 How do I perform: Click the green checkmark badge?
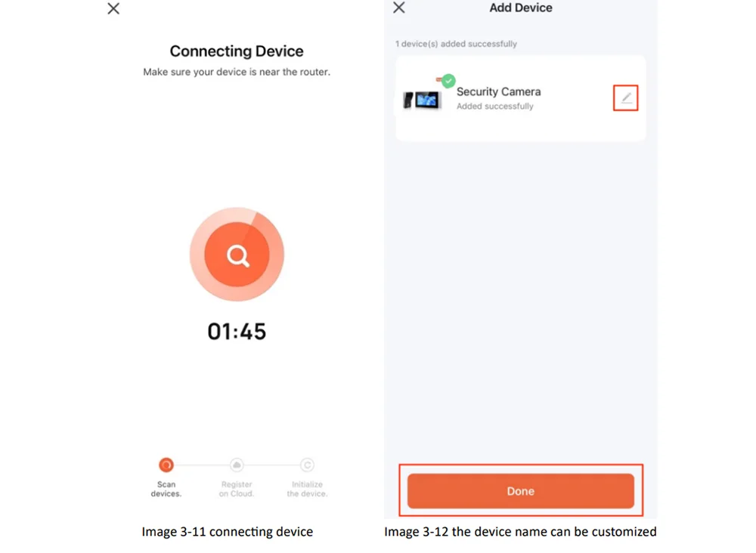pos(448,81)
